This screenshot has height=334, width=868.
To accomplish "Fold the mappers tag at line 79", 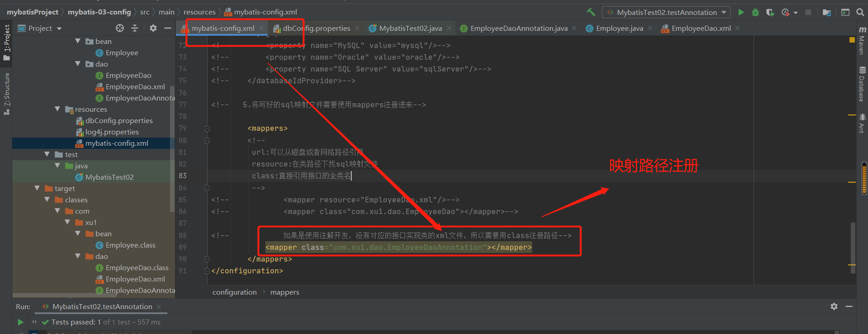I will point(207,129).
